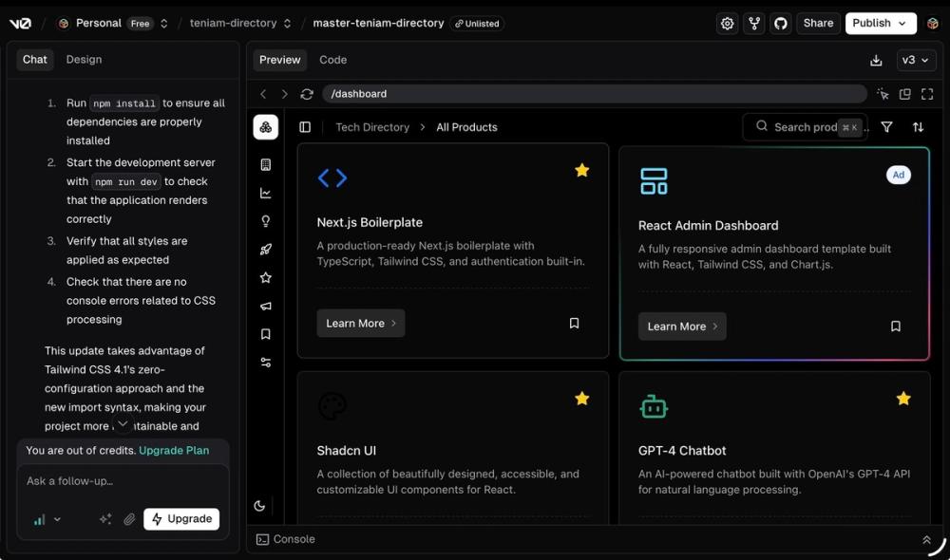The width and height of the screenshot is (950, 560).
Task: Bookmark the React Admin Dashboard card
Action: (896, 327)
